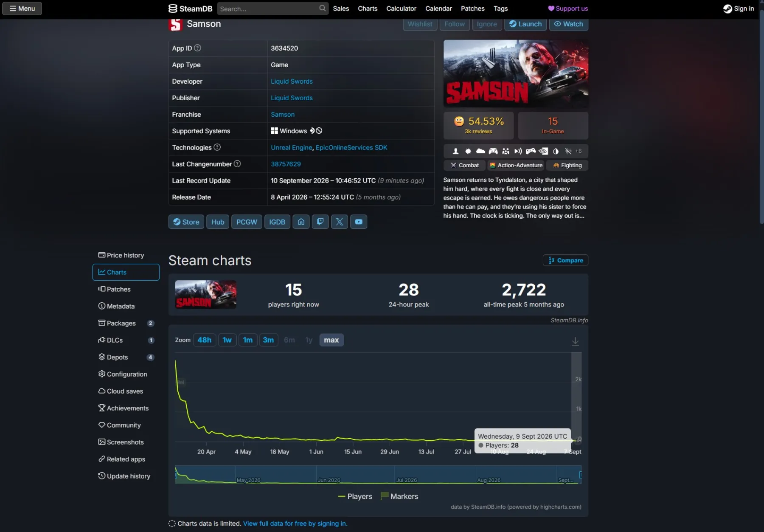Screen dimensions: 764x532
Task: Click the Samson thumbnail in Steam charts
Action: point(206,295)
